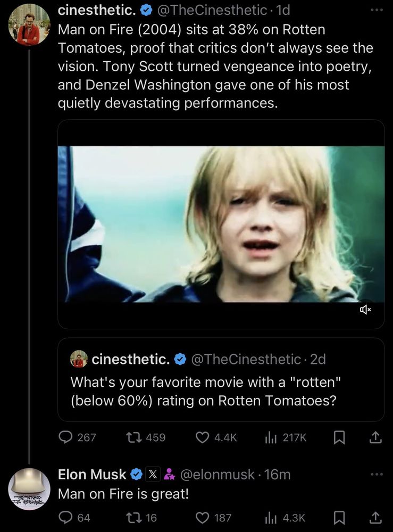Like the cinesthetic Man on Fire post
The width and height of the screenshot is (393, 532).
[203, 437]
